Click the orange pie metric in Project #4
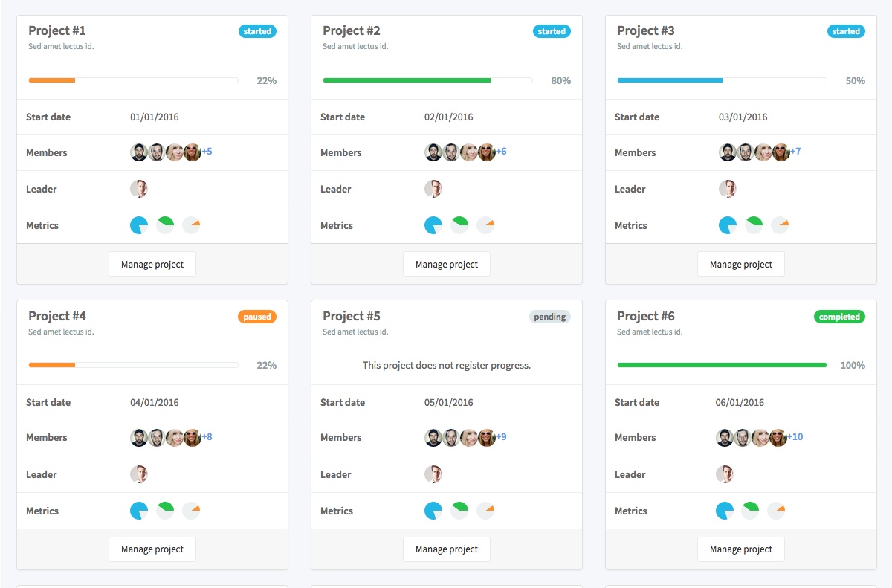The width and height of the screenshot is (892, 588). point(191,511)
